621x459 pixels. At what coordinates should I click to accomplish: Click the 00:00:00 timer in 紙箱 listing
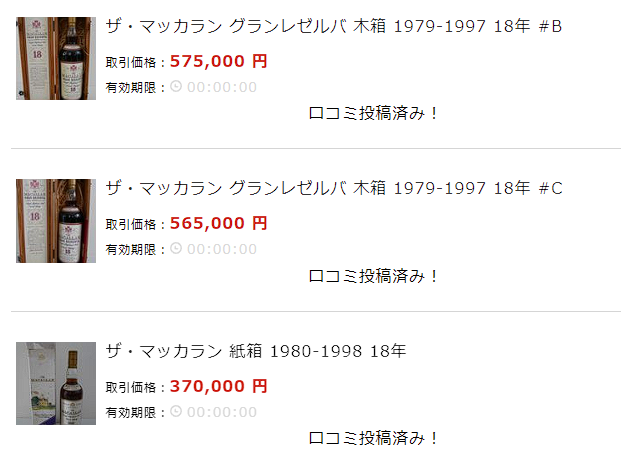tap(222, 412)
